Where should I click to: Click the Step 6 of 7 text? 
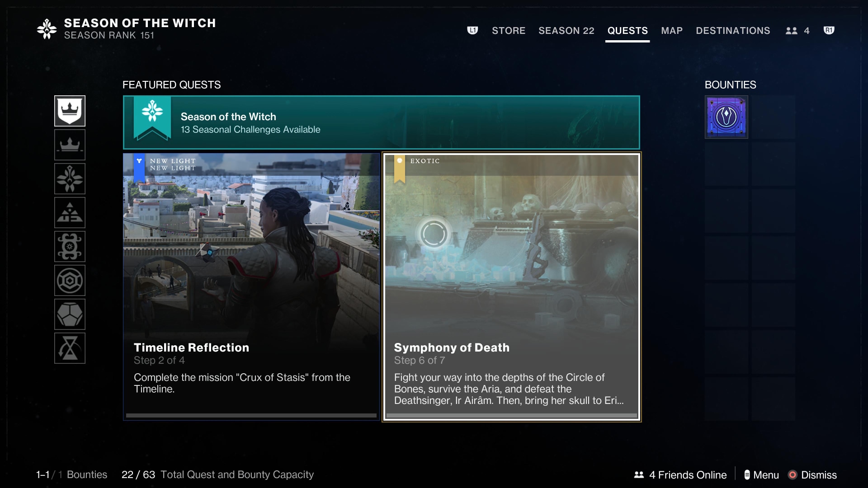click(x=420, y=361)
